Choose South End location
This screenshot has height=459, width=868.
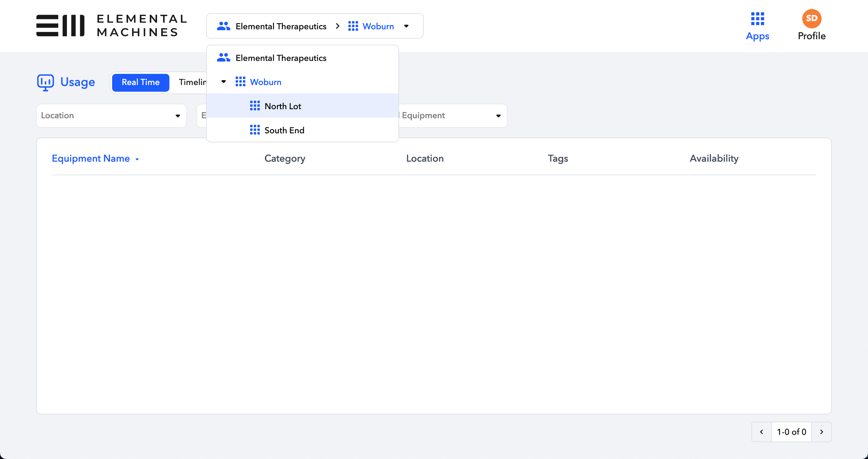point(302,130)
